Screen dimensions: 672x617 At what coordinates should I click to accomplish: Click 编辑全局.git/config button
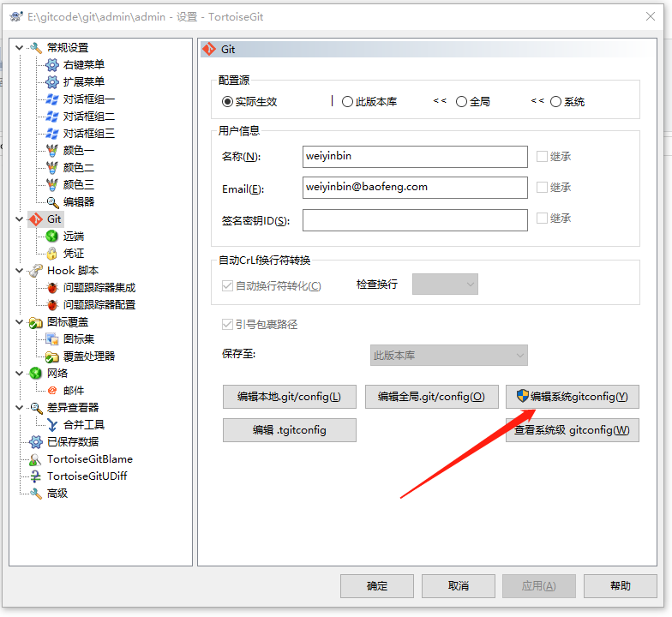coord(432,397)
